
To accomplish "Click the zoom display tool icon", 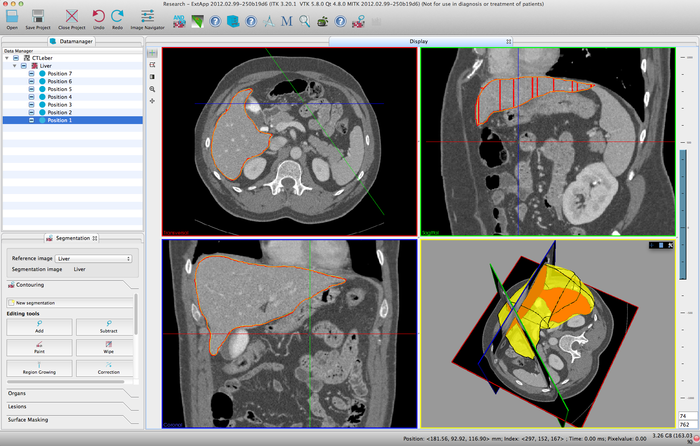I will click(x=152, y=89).
